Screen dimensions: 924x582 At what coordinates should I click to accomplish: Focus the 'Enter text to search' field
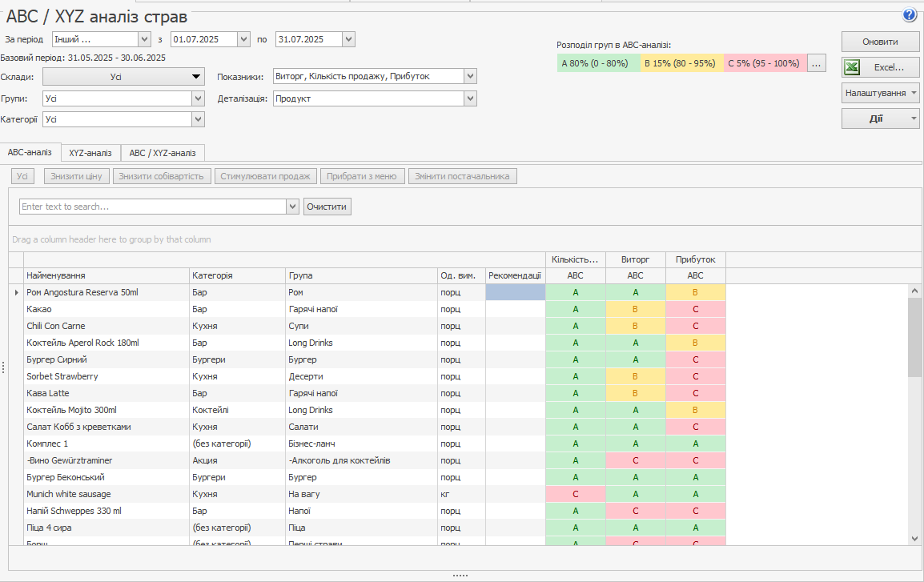152,207
